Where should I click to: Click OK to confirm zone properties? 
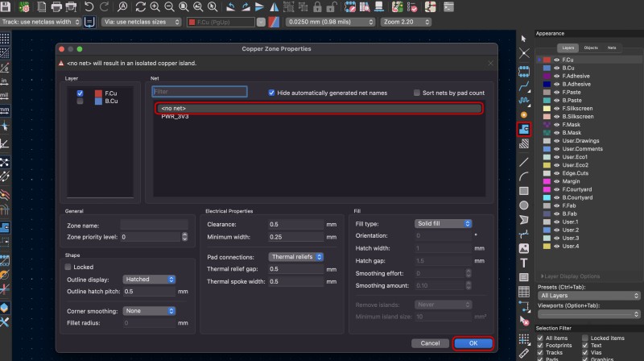pyautogui.click(x=473, y=343)
